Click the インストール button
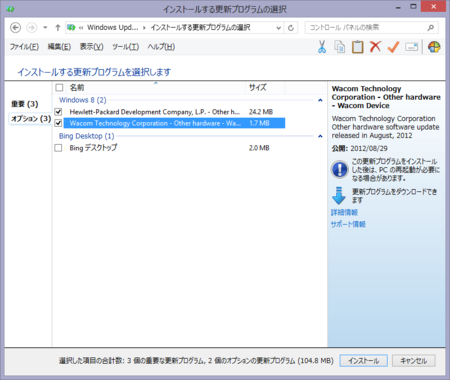Image resolution: width=450 pixels, height=380 pixels. (364, 361)
